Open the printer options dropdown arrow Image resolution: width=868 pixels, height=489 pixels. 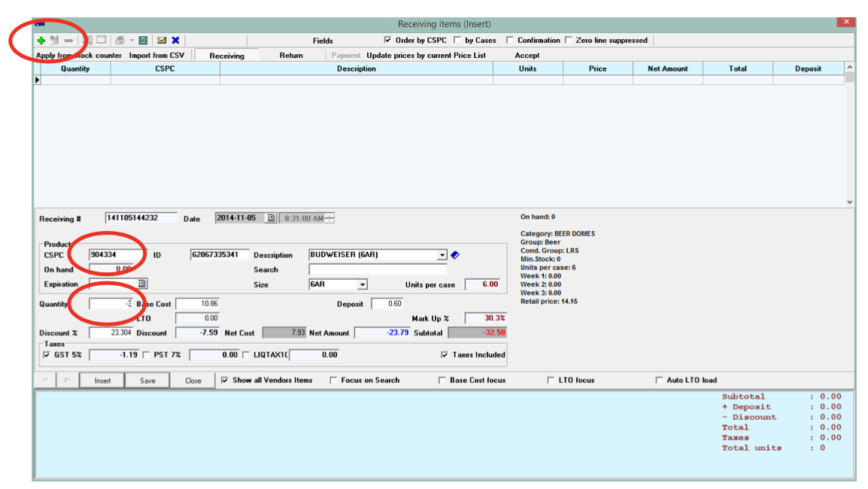click(x=131, y=41)
